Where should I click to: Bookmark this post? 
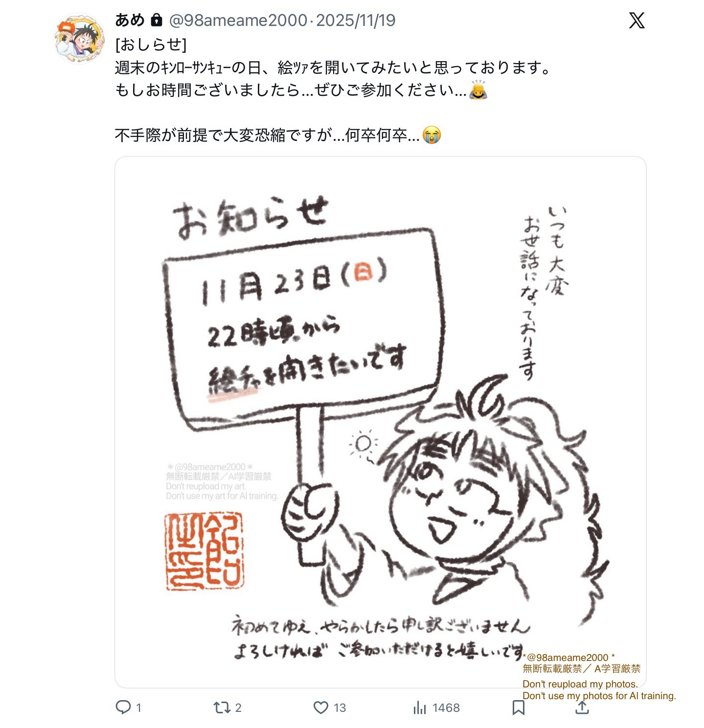click(519, 707)
